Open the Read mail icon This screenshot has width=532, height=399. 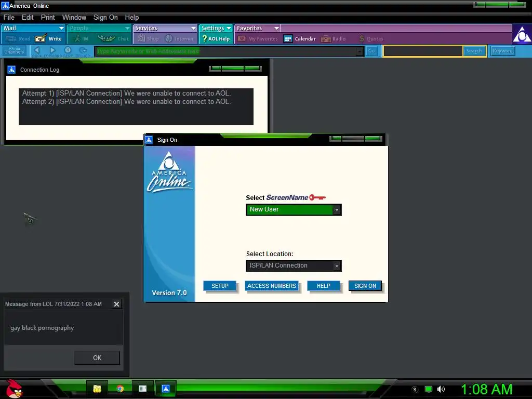point(18,38)
